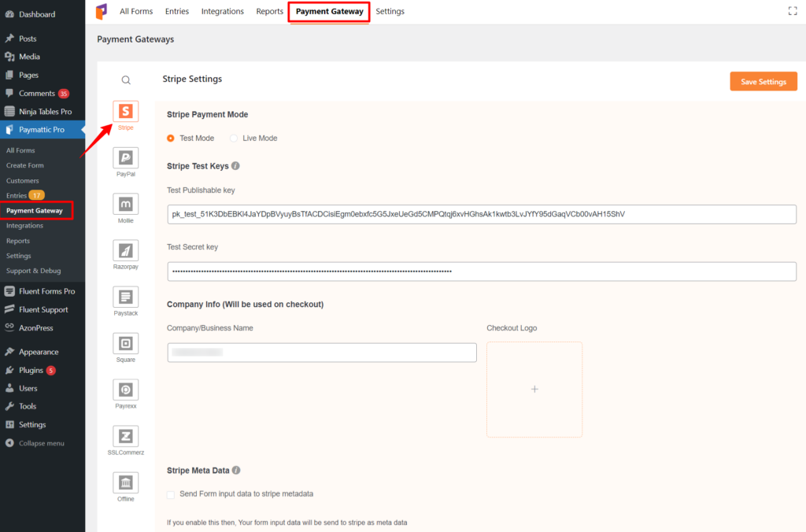Screen dimensions: 806x532
Task: Select the Test Mode radio button
Action: click(170, 138)
